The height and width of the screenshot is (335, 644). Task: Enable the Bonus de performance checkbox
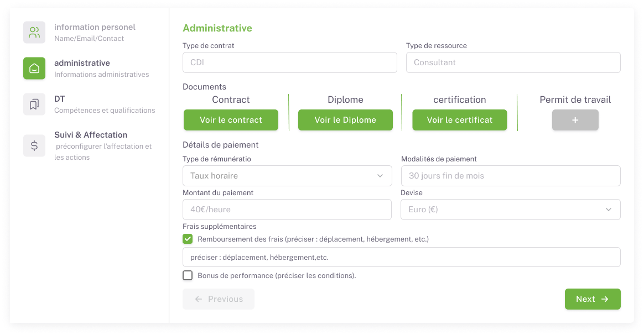[188, 275]
